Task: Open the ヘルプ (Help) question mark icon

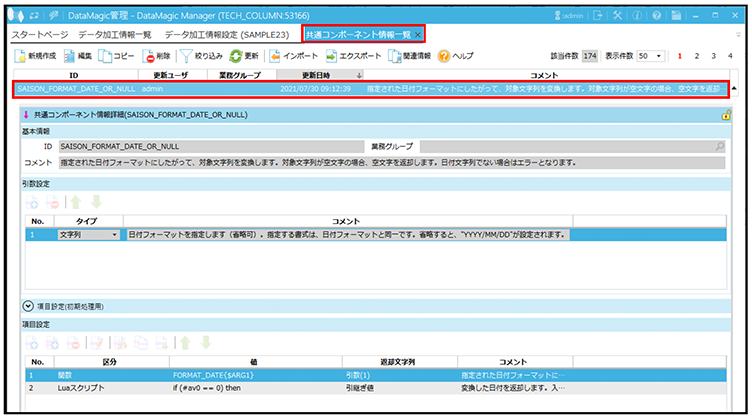Action: pos(444,56)
